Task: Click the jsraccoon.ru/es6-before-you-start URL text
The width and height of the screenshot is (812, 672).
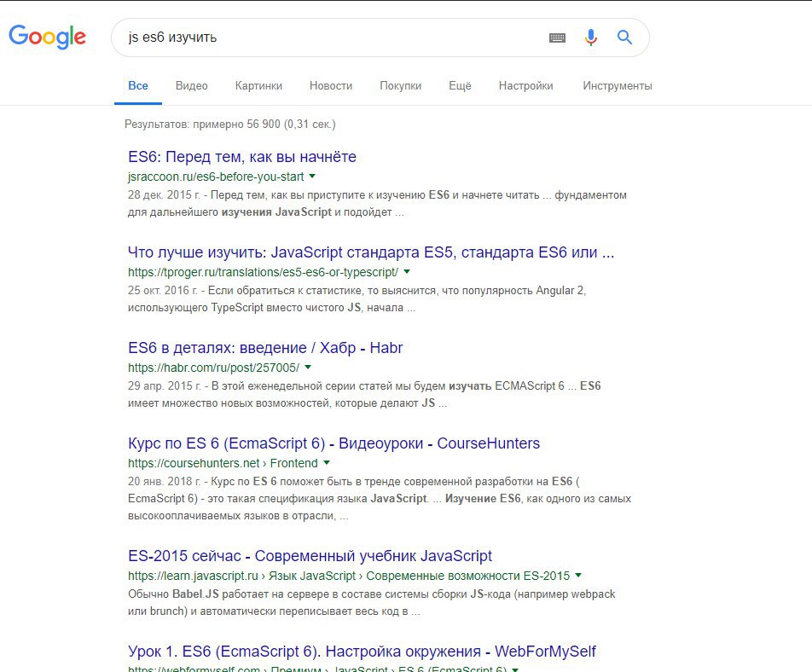Action: coord(216,177)
